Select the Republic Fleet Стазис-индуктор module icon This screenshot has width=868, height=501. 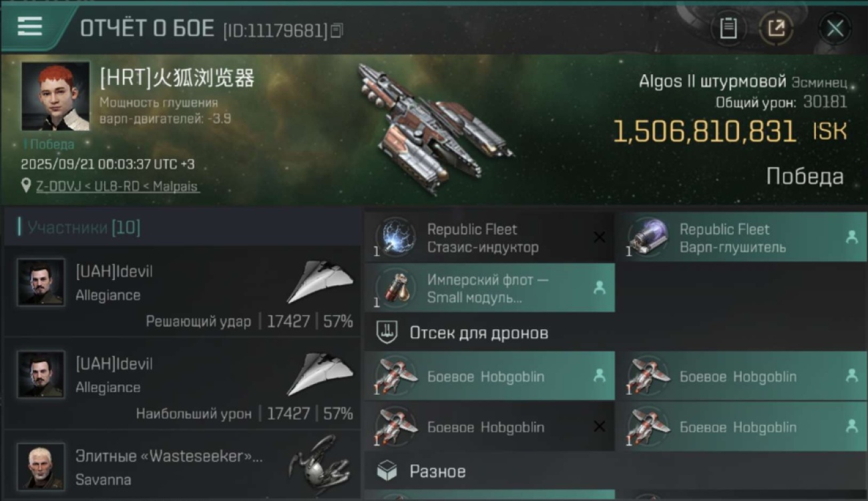(x=395, y=238)
